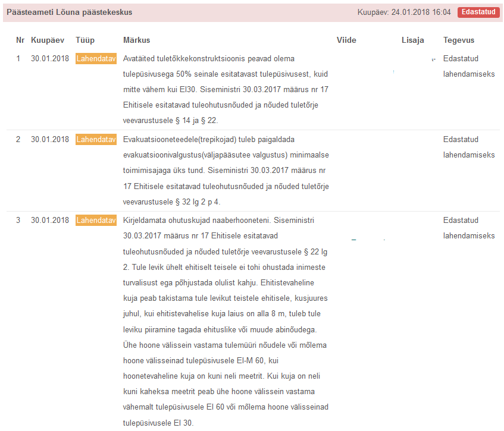Click the Lahendatav badge in row 2
504x431 pixels.
pos(96,140)
